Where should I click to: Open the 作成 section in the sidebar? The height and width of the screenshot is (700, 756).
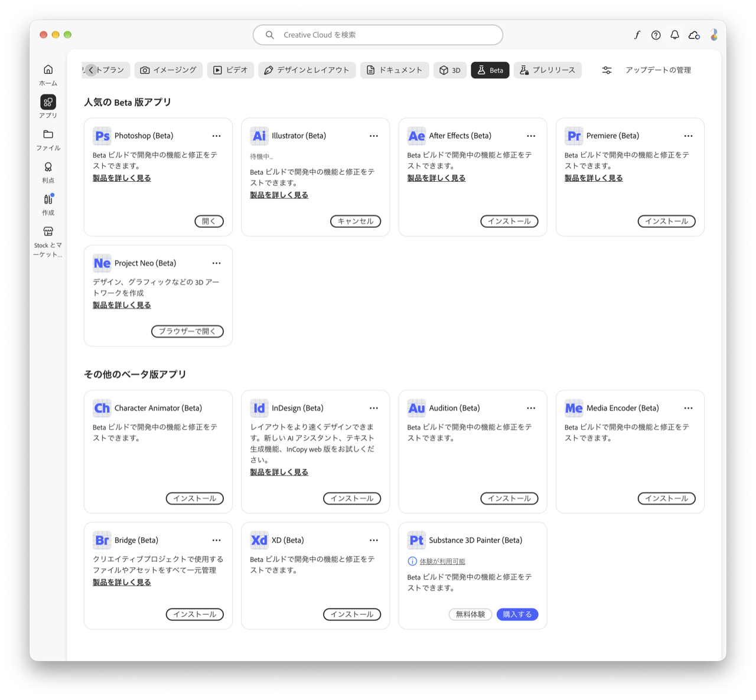coord(48,205)
